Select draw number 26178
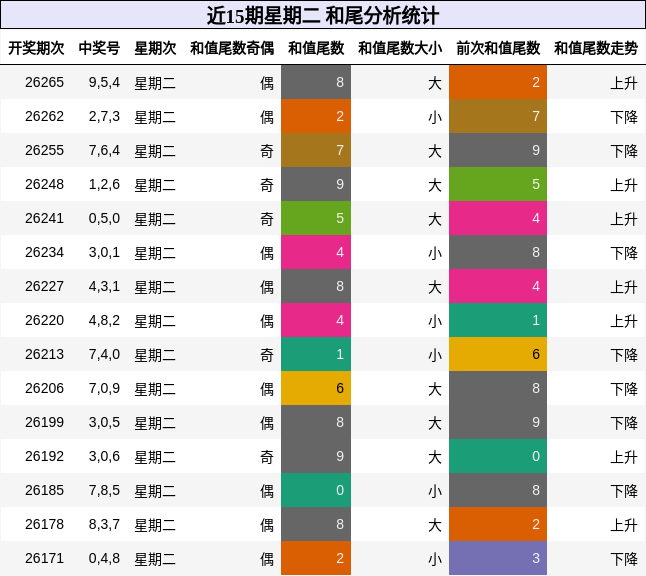Viewport: 646px width, 576px height. tap(44, 524)
